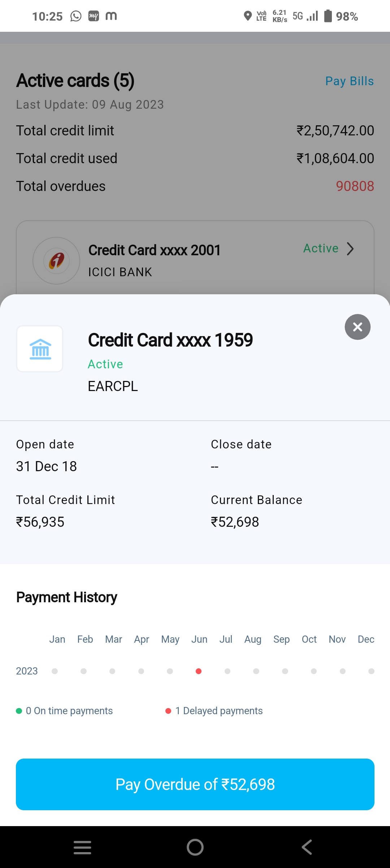390x868 pixels.
Task: Tap the battery icon in status bar
Action: 328,16
